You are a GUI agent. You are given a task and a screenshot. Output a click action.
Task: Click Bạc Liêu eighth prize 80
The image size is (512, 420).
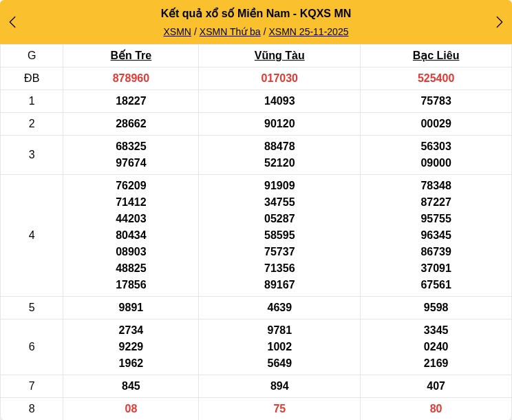pos(436,409)
